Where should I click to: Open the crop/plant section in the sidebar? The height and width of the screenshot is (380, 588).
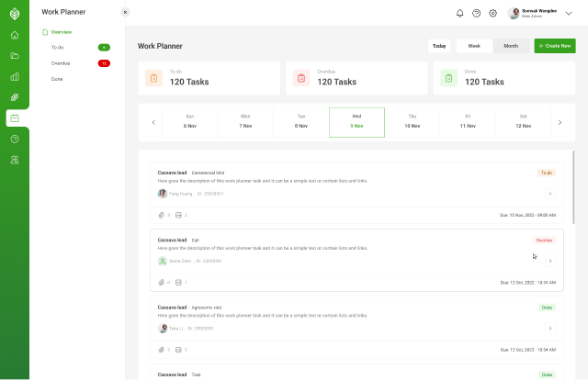tap(15, 97)
